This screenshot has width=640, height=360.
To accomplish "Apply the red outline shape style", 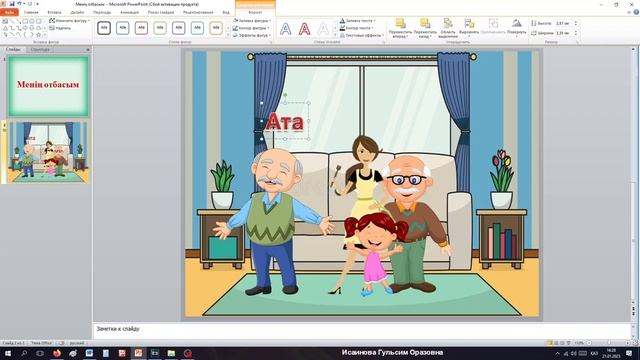I will 141,28.
